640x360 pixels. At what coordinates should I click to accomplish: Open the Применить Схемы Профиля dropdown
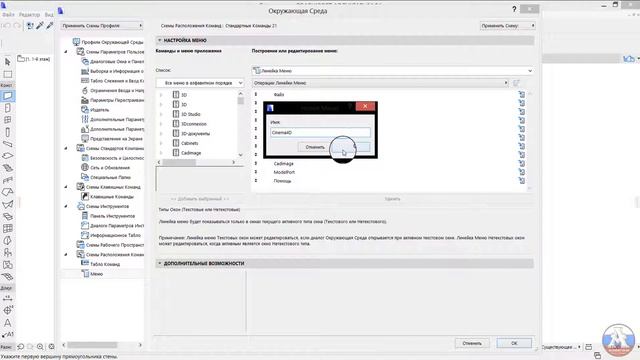[x=102, y=26]
